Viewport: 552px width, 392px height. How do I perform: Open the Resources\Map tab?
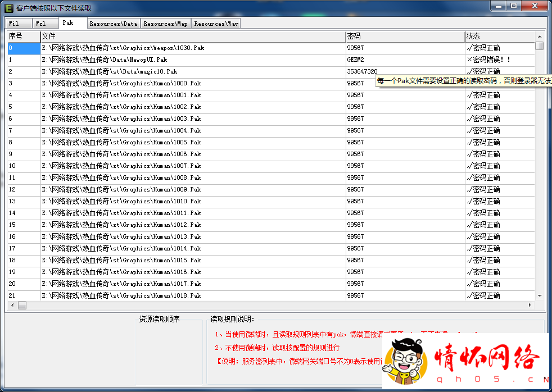166,24
